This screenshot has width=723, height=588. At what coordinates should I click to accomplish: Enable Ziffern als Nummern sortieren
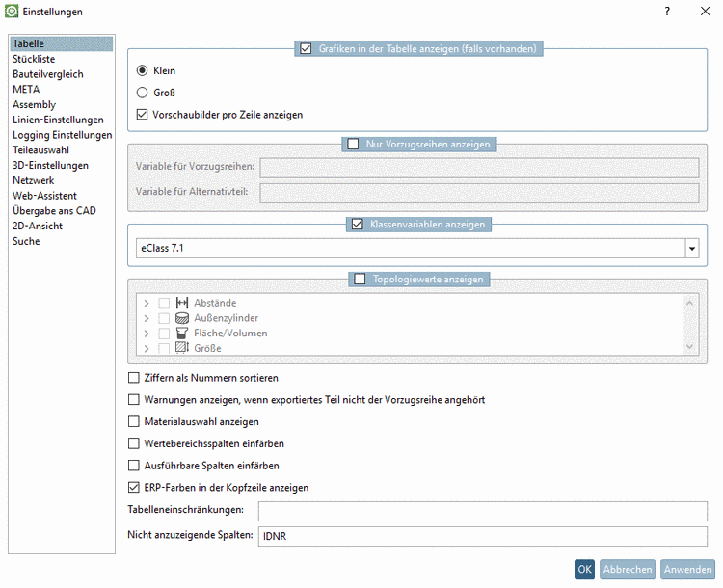(x=134, y=378)
